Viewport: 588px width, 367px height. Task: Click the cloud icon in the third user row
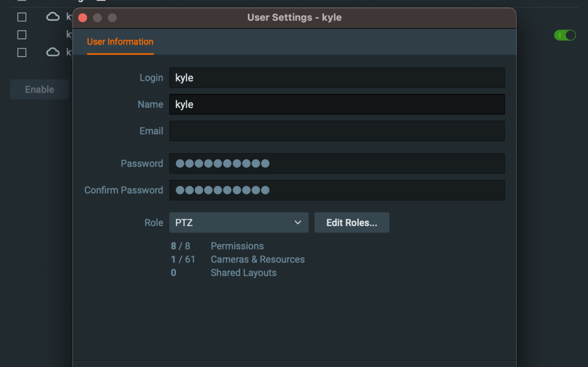click(53, 52)
